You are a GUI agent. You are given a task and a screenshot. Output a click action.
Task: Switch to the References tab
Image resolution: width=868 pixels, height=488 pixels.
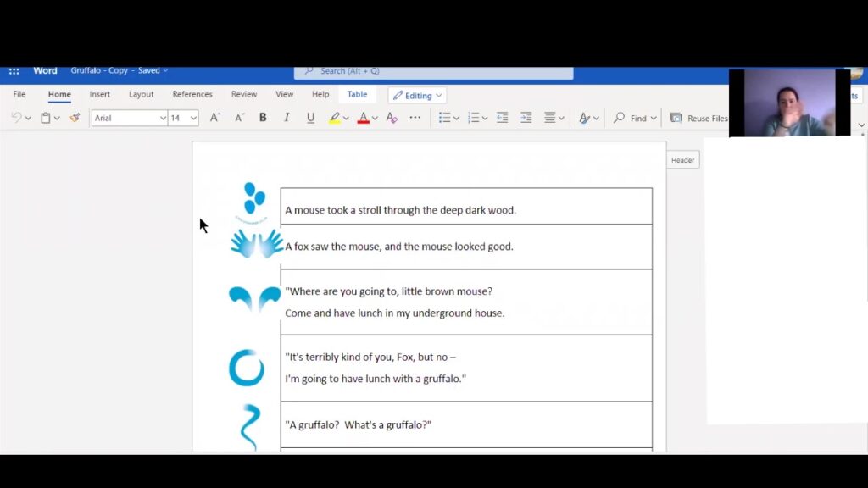click(192, 94)
